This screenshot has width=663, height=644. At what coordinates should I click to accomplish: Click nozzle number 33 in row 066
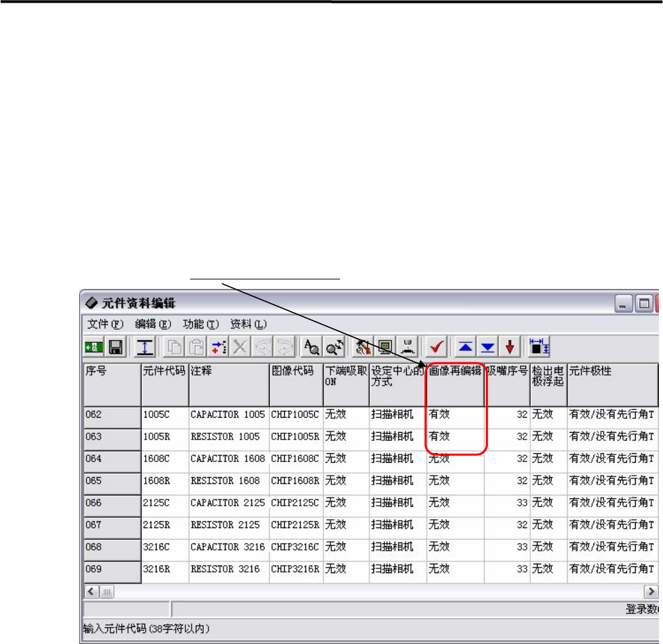[507, 505]
